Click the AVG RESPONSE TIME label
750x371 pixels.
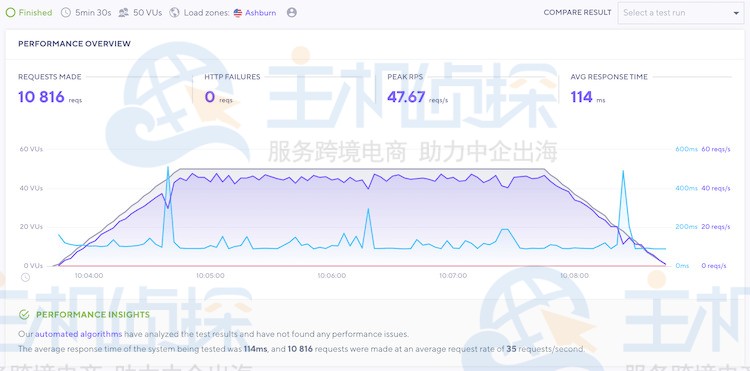click(609, 76)
